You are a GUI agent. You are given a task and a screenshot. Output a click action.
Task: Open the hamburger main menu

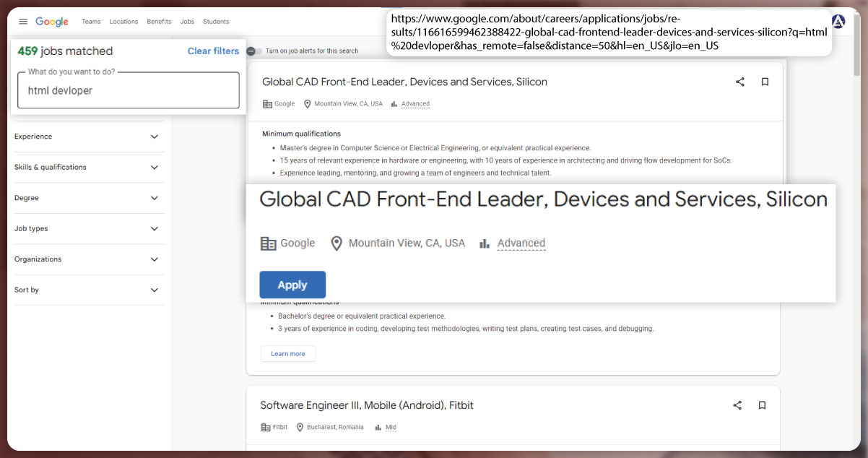[x=23, y=22]
